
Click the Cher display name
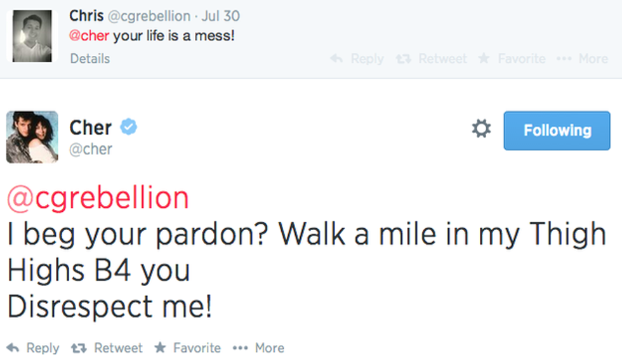[91, 127]
